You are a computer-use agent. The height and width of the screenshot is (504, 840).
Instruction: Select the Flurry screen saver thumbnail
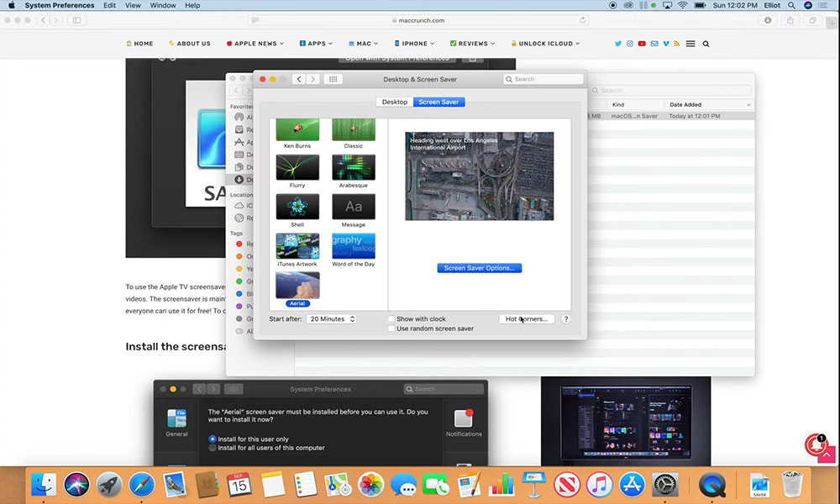point(297,168)
